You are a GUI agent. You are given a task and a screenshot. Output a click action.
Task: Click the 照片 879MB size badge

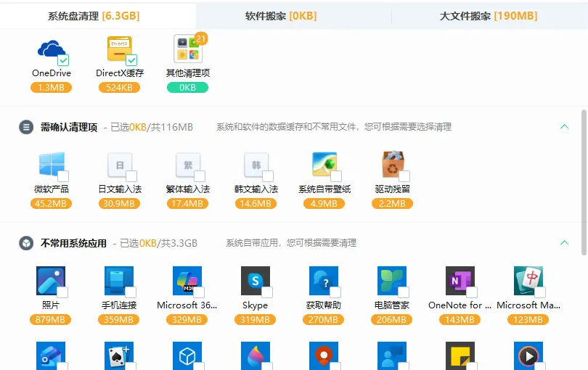pyautogui.click(x=50, y=320)
